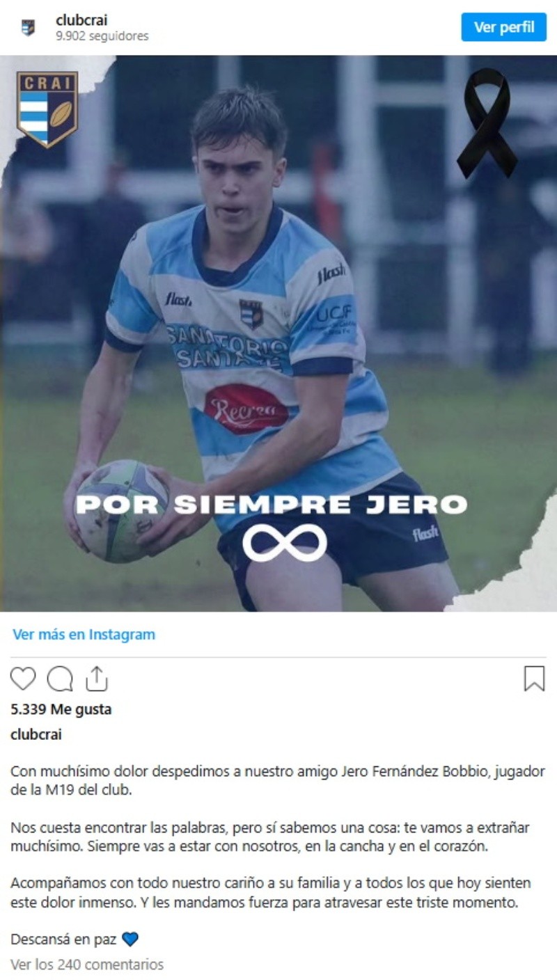Click the CRAI shield logo on the photo
This screenshot has height=980, width=557.
(x=47, y=109)
